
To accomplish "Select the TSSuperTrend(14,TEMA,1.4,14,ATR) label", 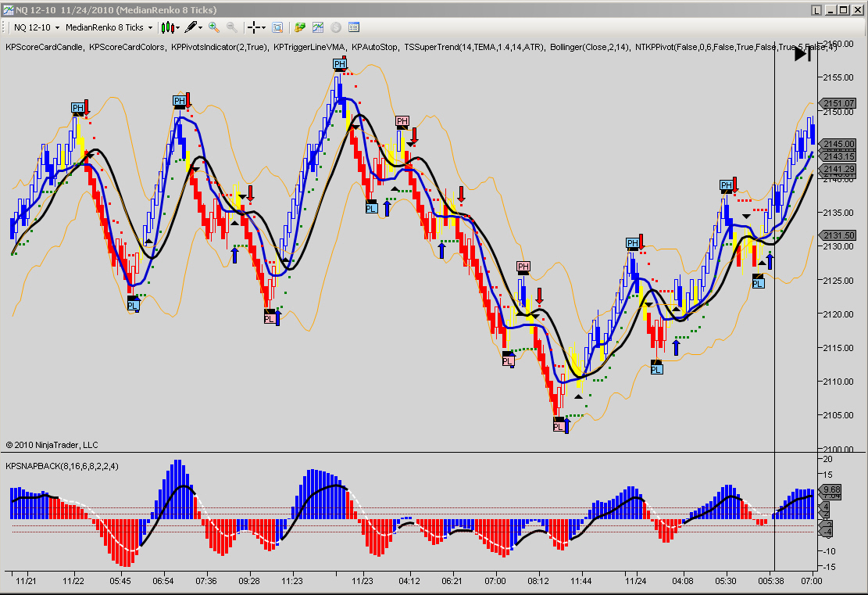I will [x=474, y=47].
